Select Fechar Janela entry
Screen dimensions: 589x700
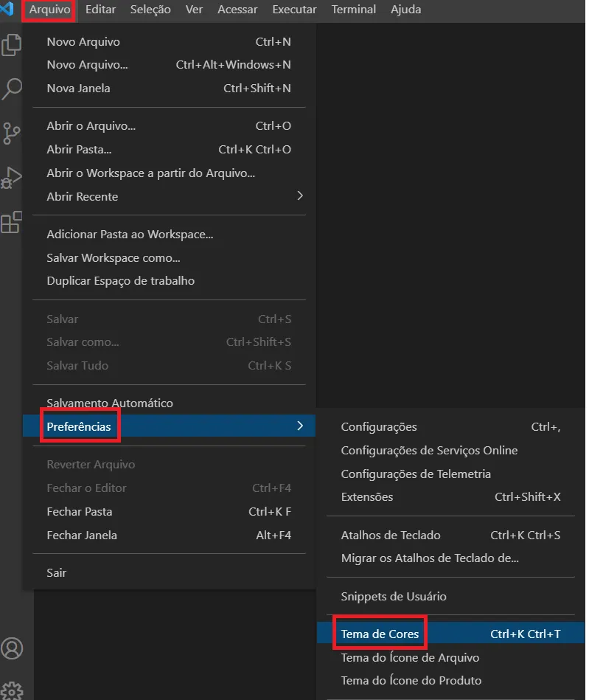(x=169, y=536)
